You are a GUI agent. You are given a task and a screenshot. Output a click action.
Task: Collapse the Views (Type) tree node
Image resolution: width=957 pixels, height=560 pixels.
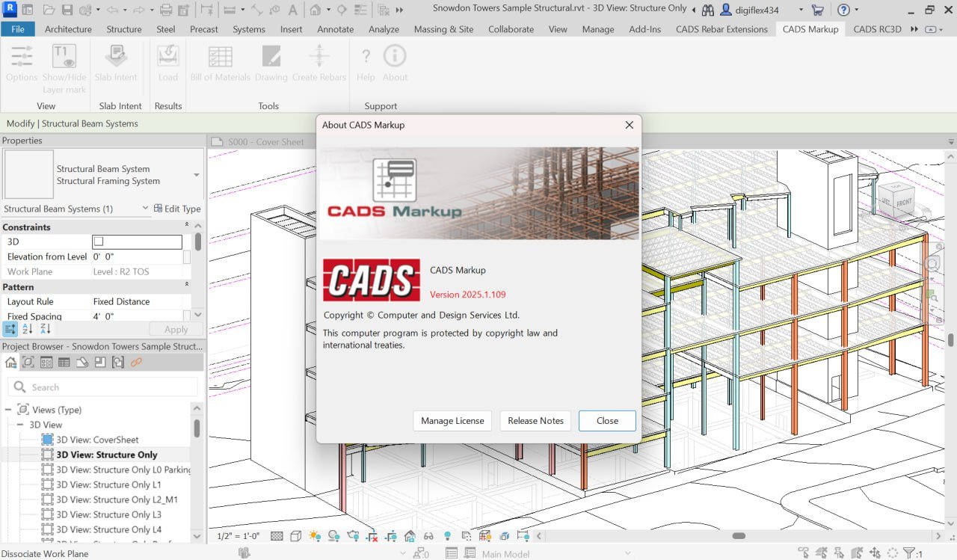click(7, 410)
